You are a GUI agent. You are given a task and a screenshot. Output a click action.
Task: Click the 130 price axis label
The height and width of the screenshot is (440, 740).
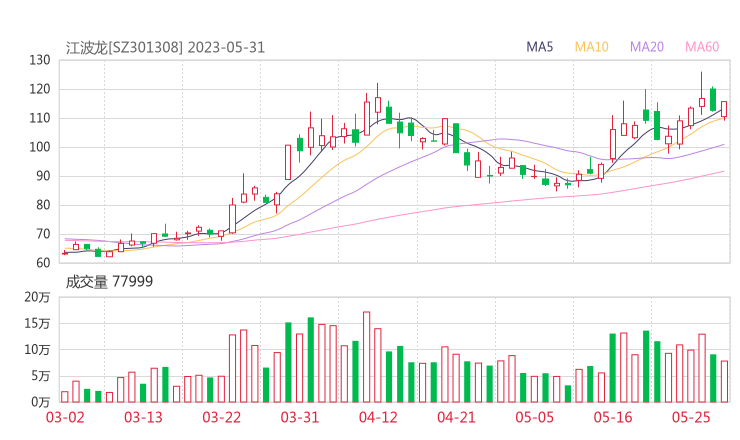40,60
